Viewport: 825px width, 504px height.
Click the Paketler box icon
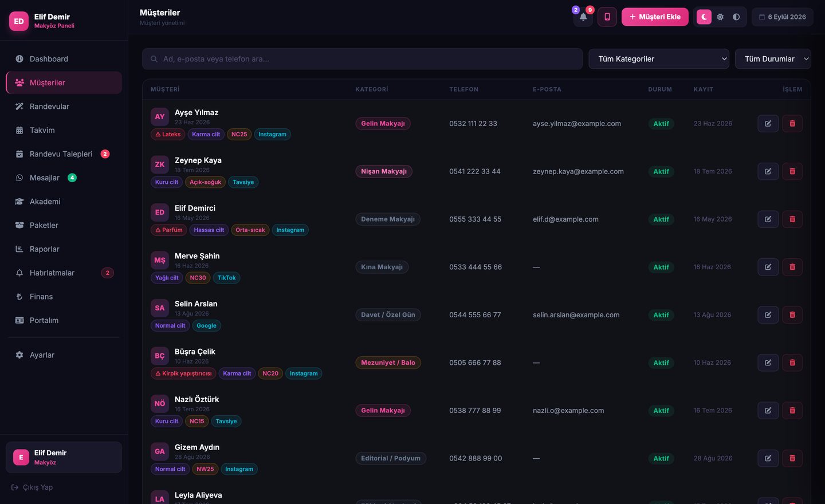[x=19, y=225]
